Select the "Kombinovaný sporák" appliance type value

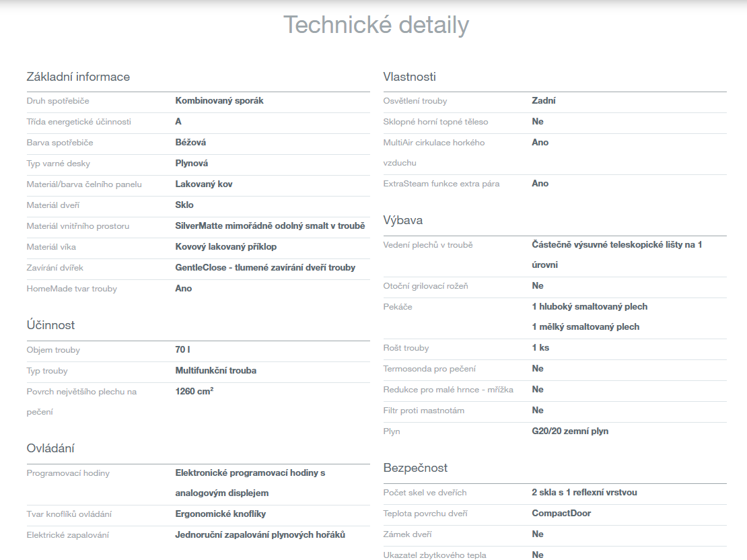tap(219, 101)
